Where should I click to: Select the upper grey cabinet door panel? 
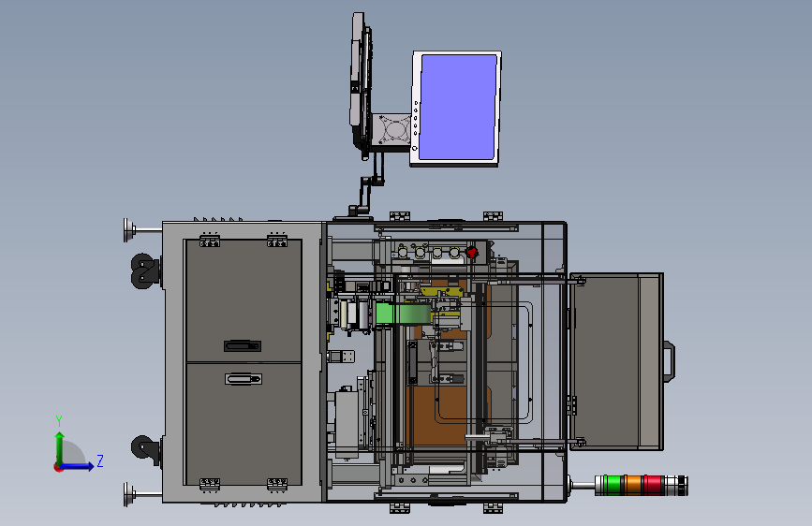tap(244, 300)
